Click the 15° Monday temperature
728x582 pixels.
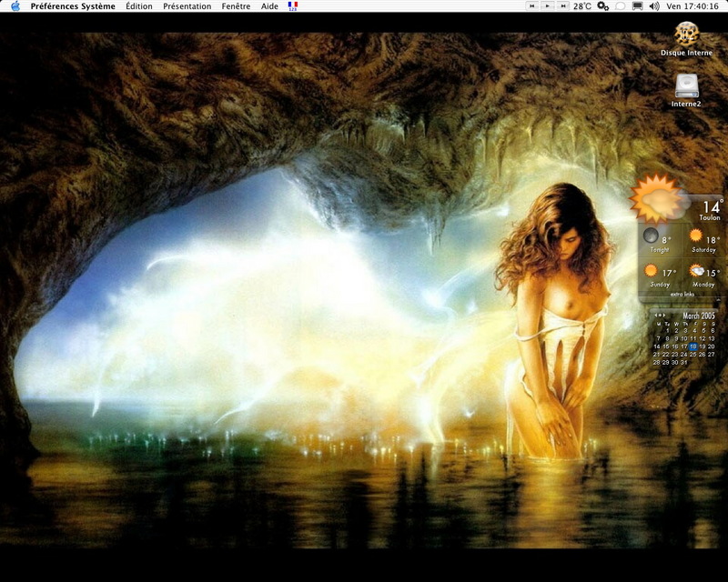coord(713,274)
